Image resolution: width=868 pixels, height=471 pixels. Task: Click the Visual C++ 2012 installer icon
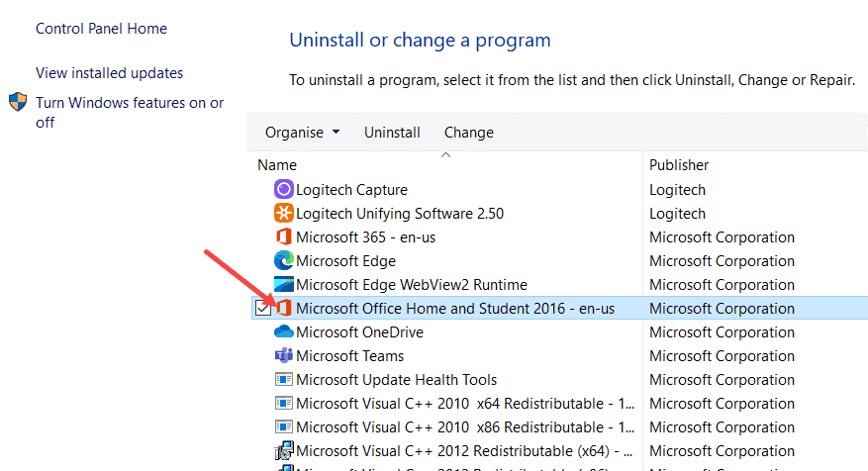[283, 451]
